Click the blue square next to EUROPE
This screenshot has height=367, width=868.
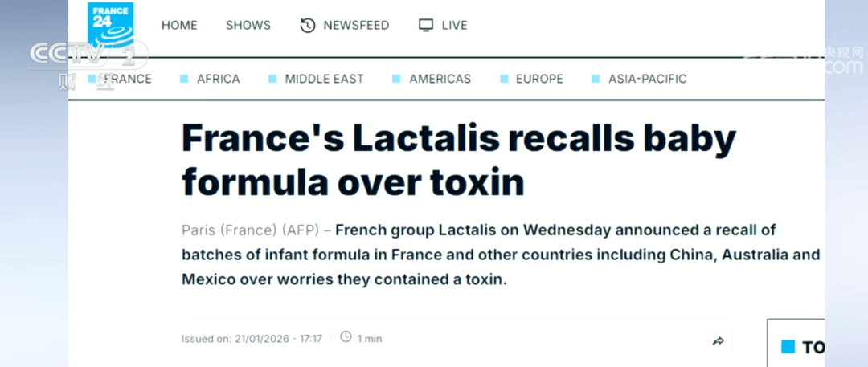(x=505, y=79)
